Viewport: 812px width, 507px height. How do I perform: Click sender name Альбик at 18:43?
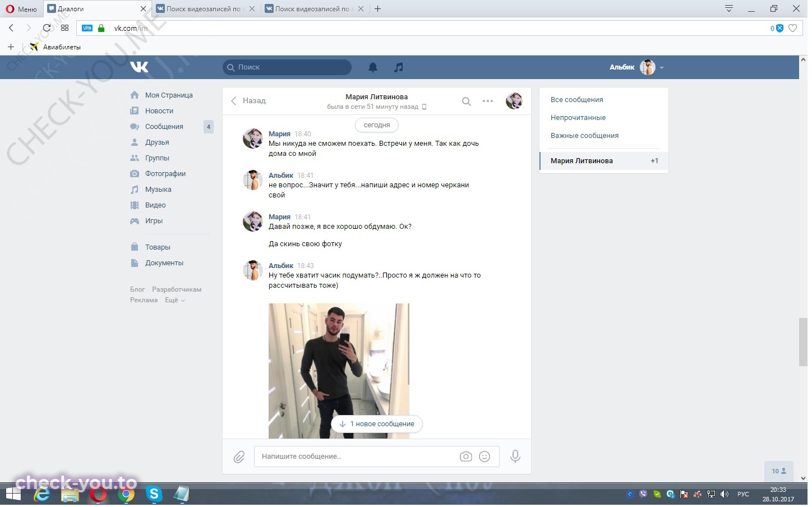point(281,266)
